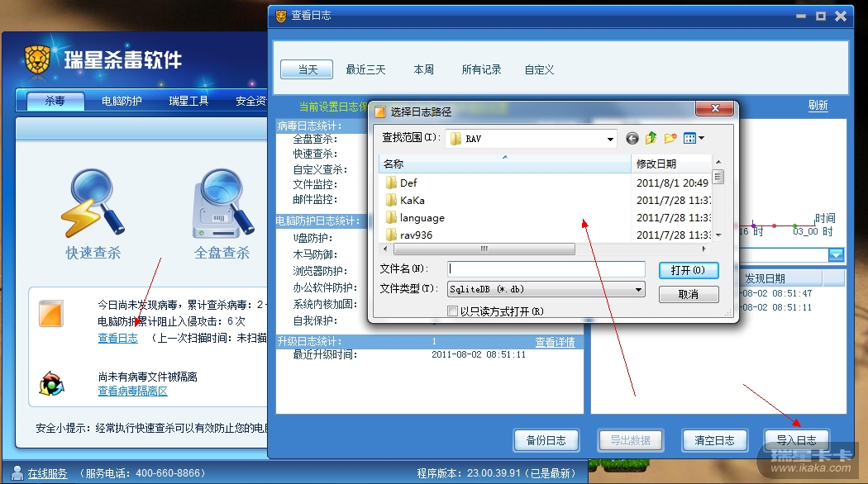The width and height of the screenshot is (868, 484).
Task: Create a new folder icon
Action: [x=670, y=138]
